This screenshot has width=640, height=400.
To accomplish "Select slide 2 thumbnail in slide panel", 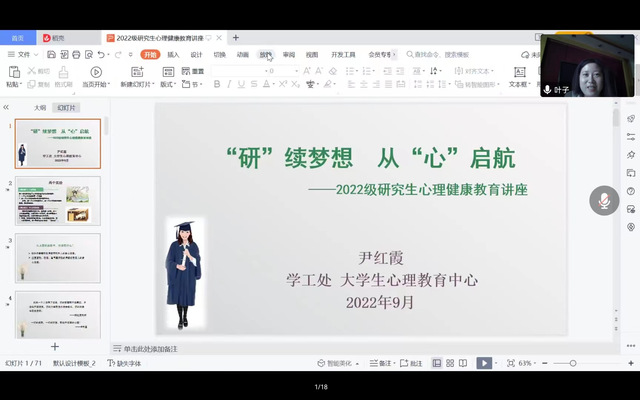I will 58,201.
